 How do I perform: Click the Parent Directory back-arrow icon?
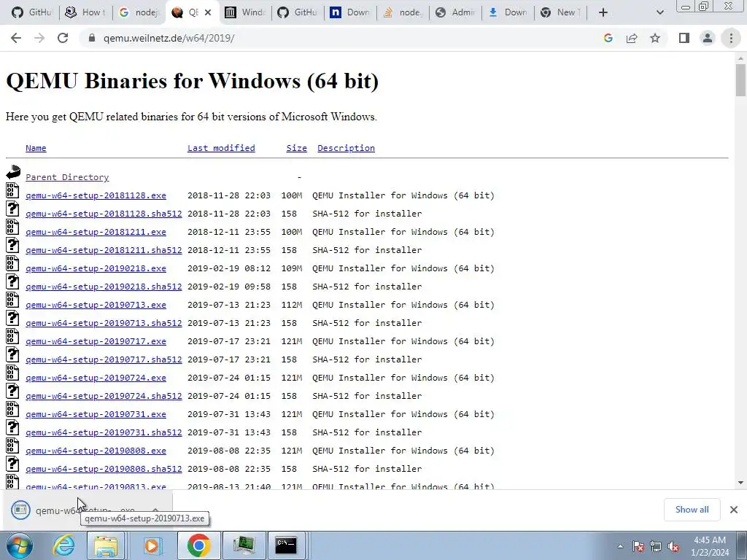pyautogui.click(x=13, y=172)
